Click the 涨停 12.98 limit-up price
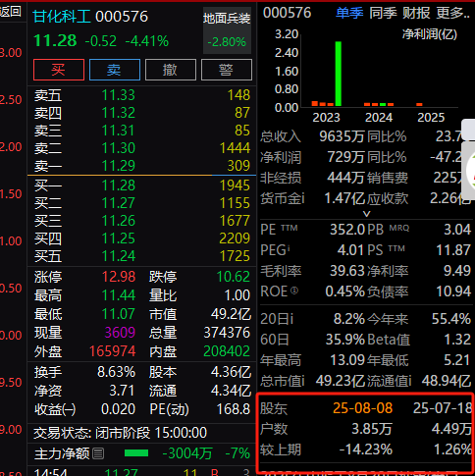 (x=119, y=277)
